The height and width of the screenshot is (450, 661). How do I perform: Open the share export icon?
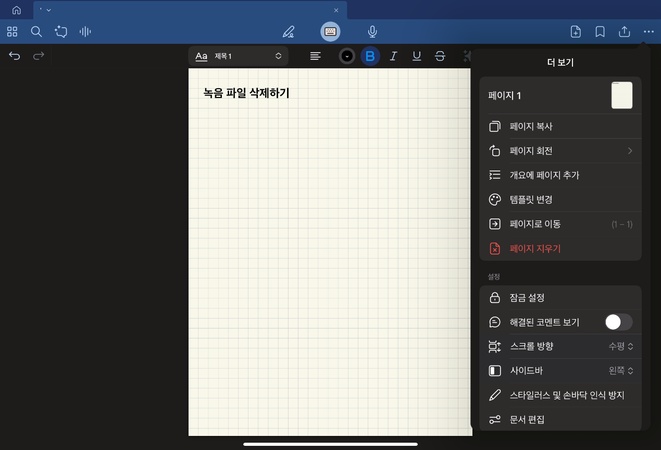click(x=624, y=32)
